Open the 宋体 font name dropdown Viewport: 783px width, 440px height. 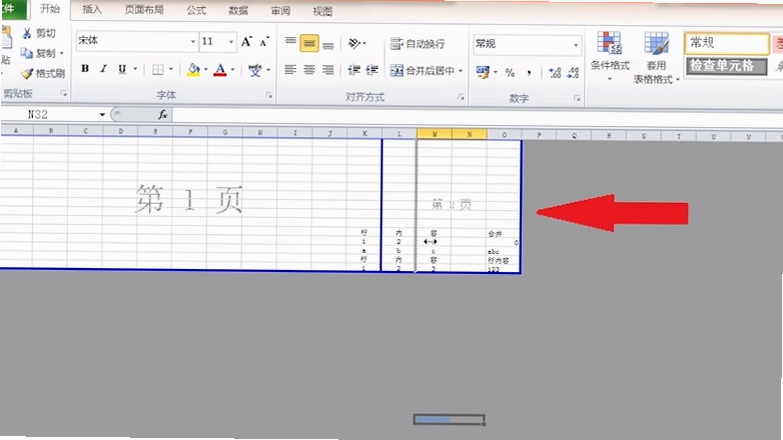point(193,41)
